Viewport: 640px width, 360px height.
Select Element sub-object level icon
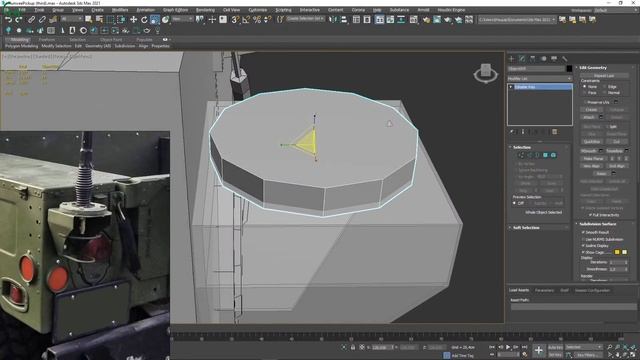pyautogui.click(x=553, y=155)
